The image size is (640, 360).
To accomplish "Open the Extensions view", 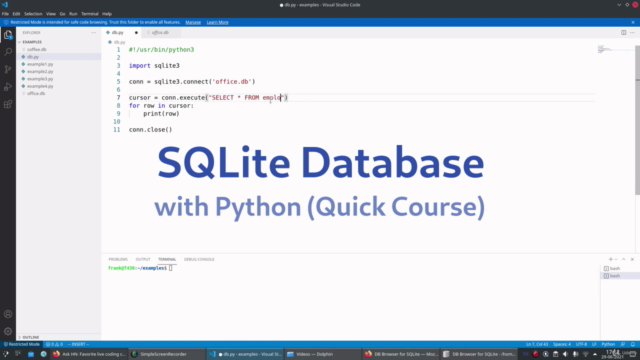I will (x=8, y=104).
